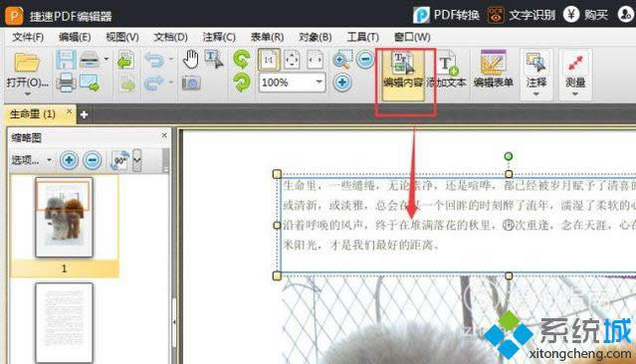Click the top-left resize handle of the text box
Viewport: 636px width, 364px height.
pyautogui.click(x=277, y=174)
